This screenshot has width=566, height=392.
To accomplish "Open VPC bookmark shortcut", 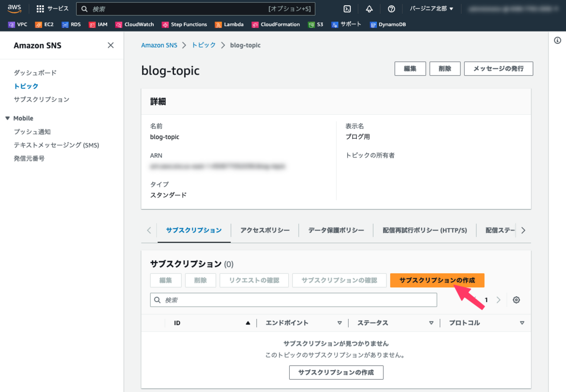I will [18, 25].
